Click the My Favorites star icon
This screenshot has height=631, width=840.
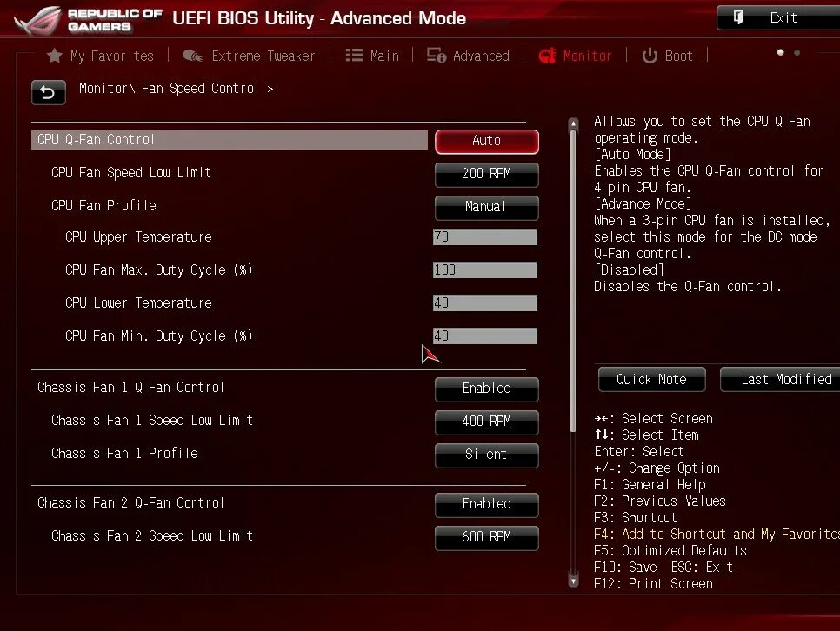click(54, 56)
